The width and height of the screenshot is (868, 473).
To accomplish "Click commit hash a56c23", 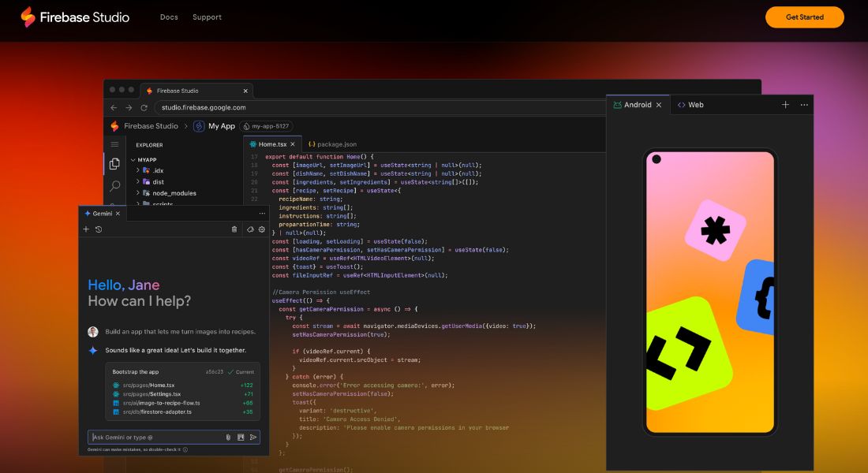I will [x=214, y=372].
